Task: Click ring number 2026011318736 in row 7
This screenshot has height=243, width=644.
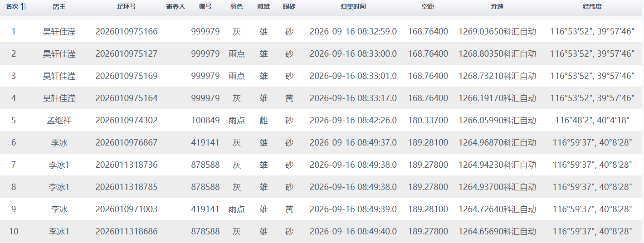Action: pos(127,165)
